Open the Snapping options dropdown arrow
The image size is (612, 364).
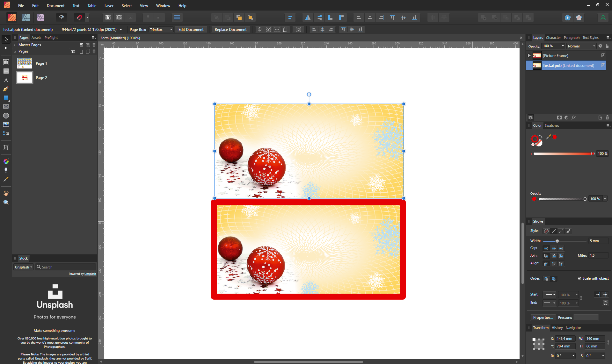tap(87, 18)
